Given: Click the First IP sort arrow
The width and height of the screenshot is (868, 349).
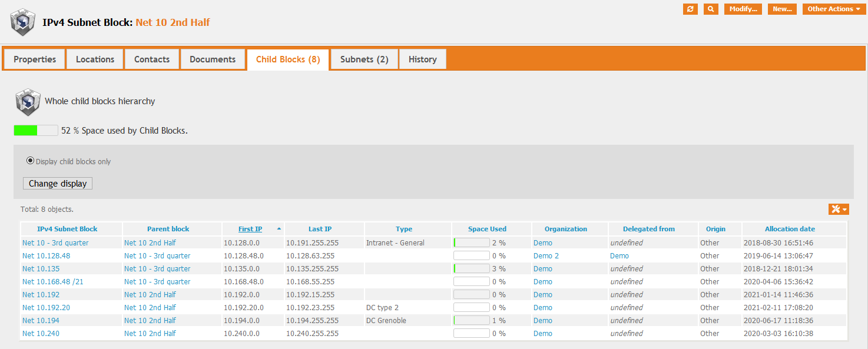Looking at the screenshot, I should coord(279,229).
